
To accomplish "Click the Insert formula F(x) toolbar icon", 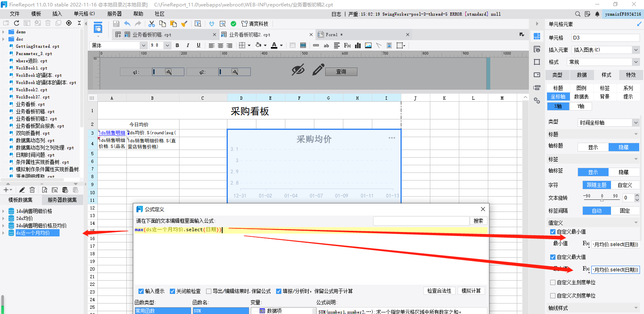I will 347,45.
